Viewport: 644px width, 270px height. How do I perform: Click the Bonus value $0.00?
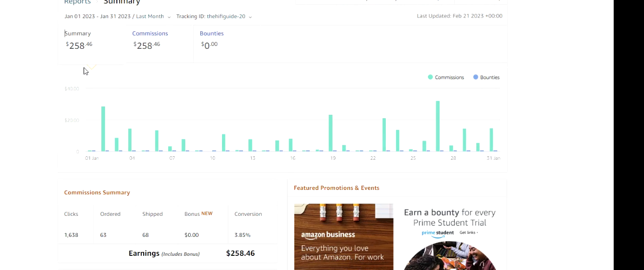point(192,235)
